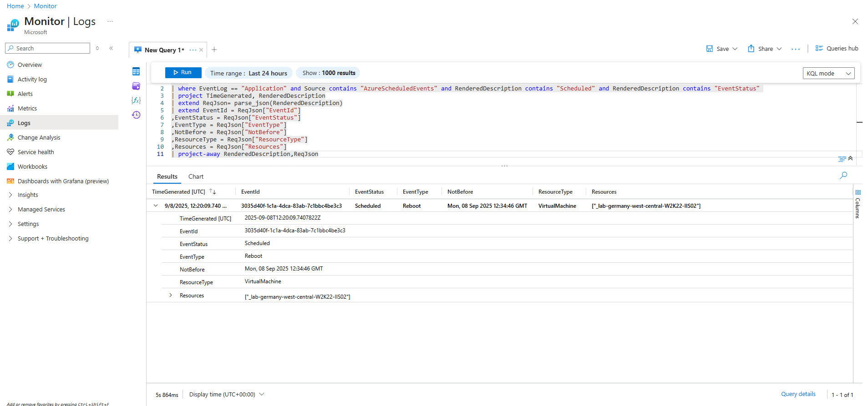
Task: Search results with the magnifier icon
Action: click(x=843, y=175)
